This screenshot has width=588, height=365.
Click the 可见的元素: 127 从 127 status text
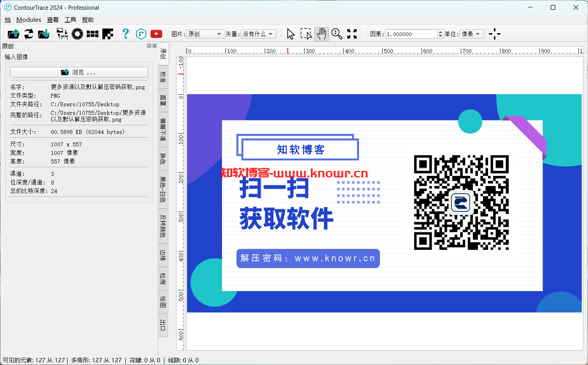coord(34,360)
